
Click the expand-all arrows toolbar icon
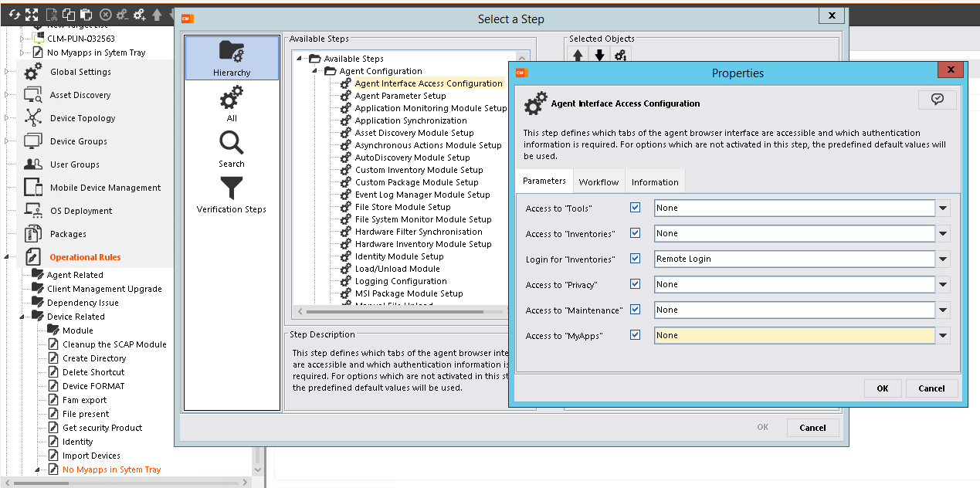tap(32, 15)
